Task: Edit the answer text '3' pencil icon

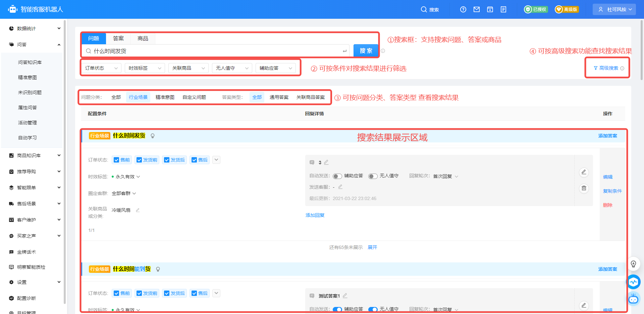Action: [326, 162]
